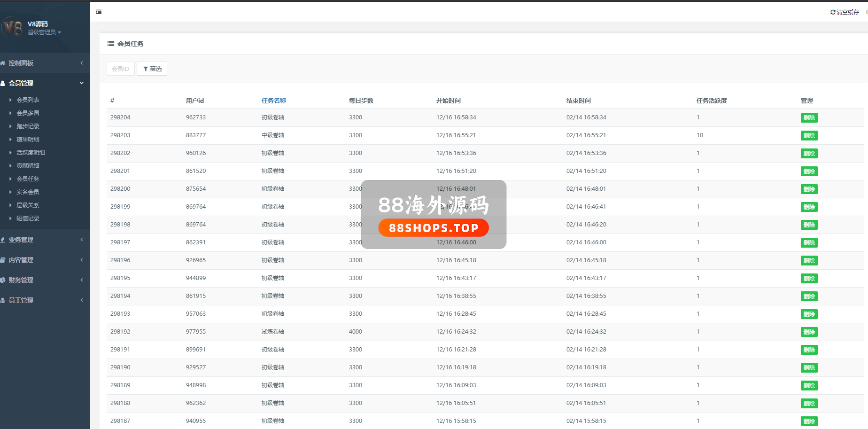
Task: Expand the 内容管理 menu chevron
Action: click(82, 260)
